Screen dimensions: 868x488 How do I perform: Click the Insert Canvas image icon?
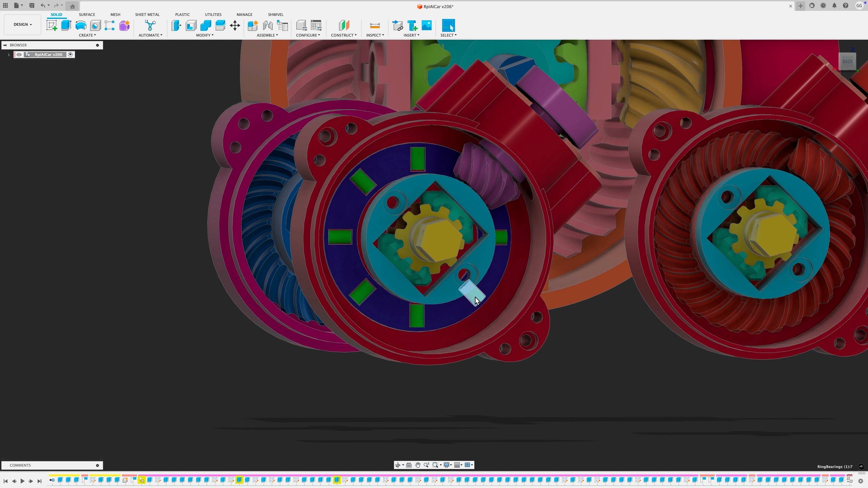[x=427, y=25]
